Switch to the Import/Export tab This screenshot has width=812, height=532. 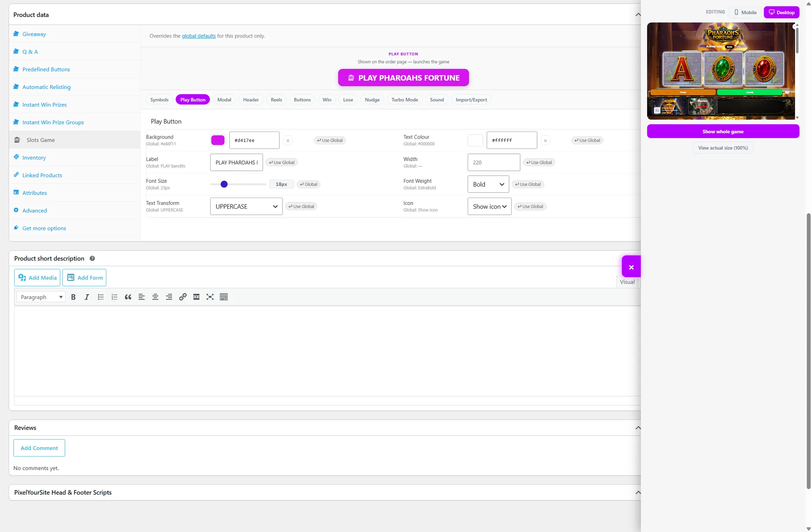point(471,100)
